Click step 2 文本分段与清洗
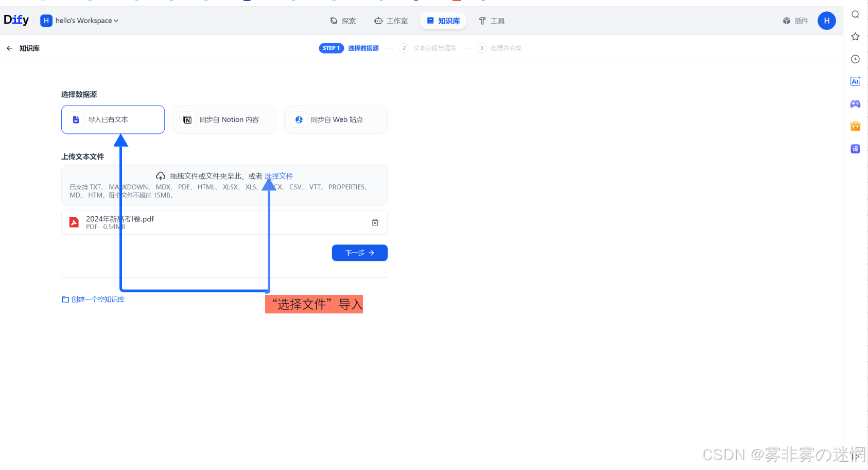Viewport: 868px width, 470px height. click(x=428, y=48)
